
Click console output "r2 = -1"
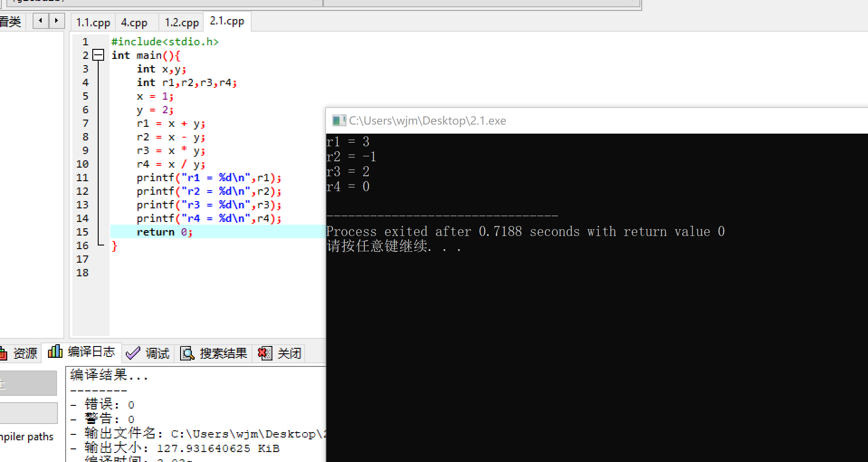click(351, 157)
